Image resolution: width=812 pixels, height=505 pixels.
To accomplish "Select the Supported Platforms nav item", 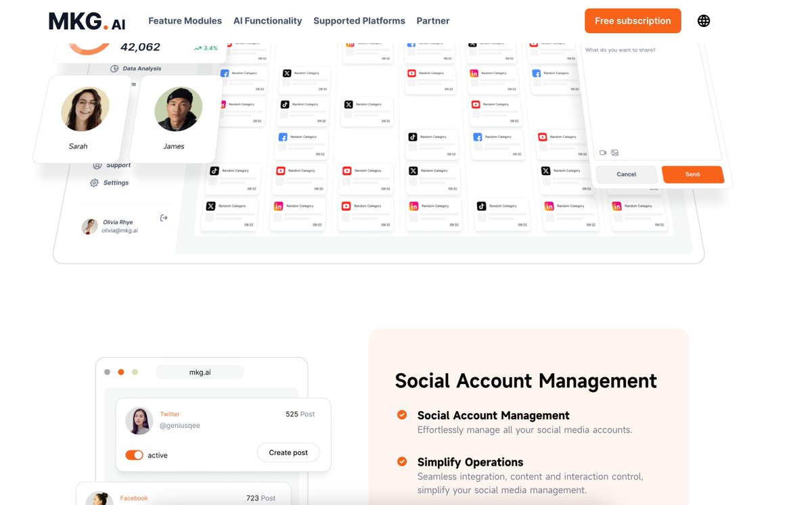I will point(359,20).
